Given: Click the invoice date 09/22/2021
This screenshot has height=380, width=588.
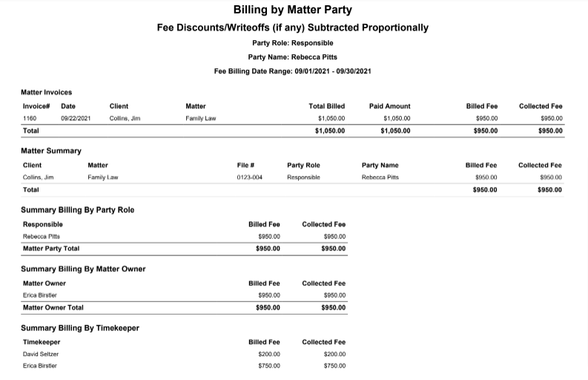Looking at the screenshot, I should [x=76, y=118].
